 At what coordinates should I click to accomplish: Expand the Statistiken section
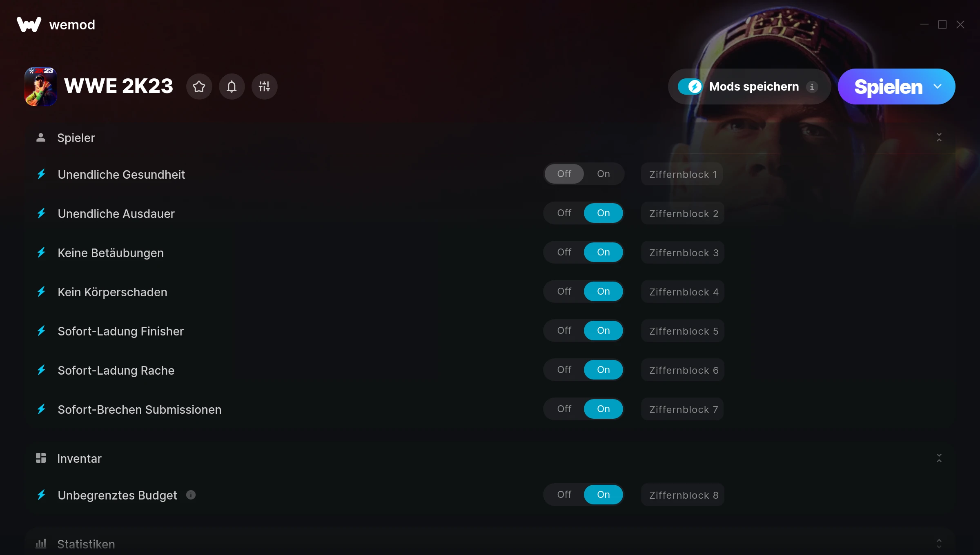(939, 544)
